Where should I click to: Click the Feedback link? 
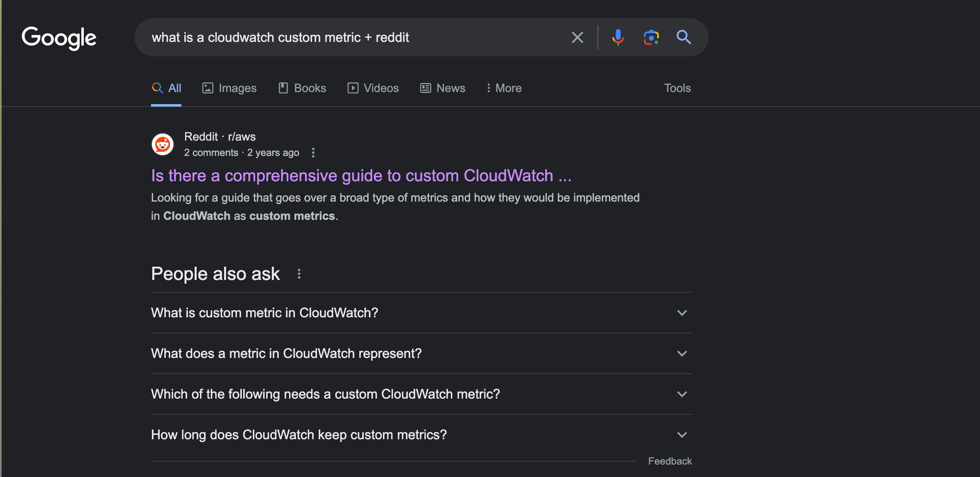click(x=670, y=461)
